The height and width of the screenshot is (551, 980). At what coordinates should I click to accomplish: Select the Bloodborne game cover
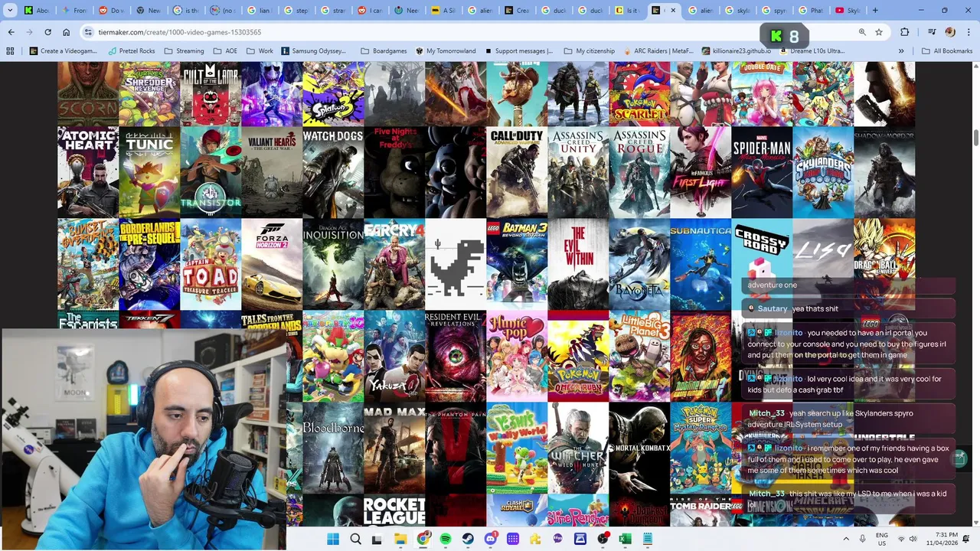coord(333,448)
